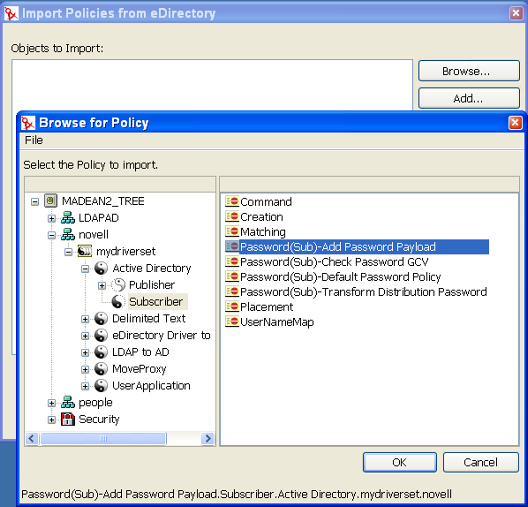Expand the LDAPAD tree node
Viewport: 528px width, 507px height.
tap(52, 218)
